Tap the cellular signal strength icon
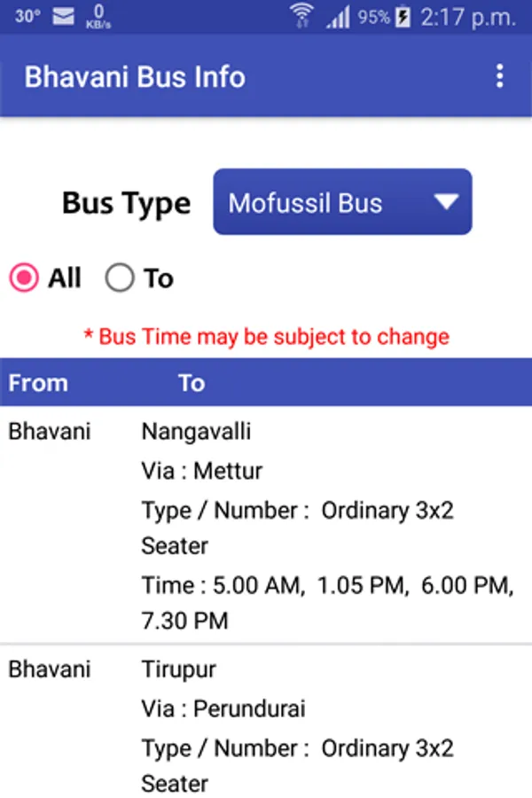This screenshot has width=532, height=798. 338,17
